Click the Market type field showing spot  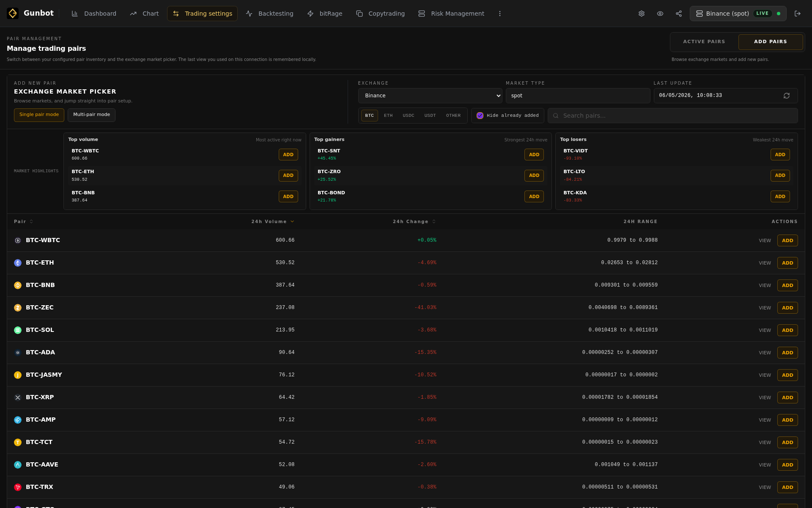click(x=578, y=96)
